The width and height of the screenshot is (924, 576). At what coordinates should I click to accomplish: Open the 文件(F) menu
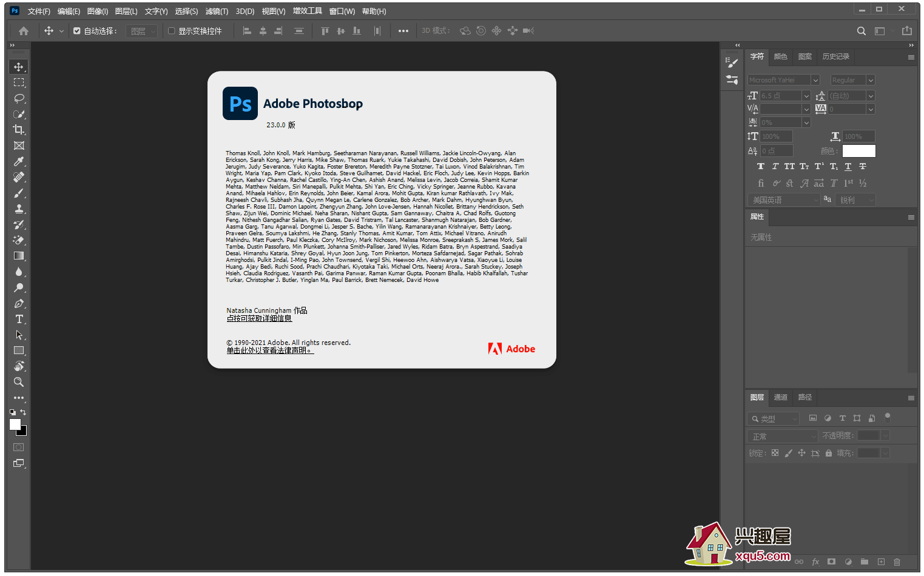click(x=39, y=12)
